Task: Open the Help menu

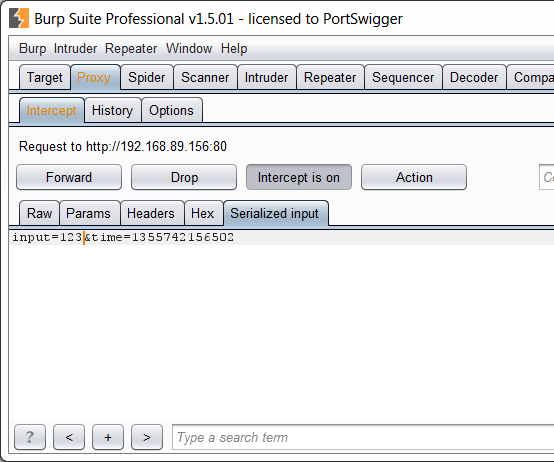Action: pos(234,48)
